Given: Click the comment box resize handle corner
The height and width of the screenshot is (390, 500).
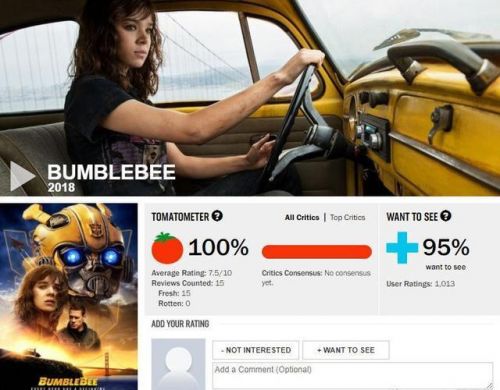Looking at the screenshot, I should click(489, 386).
